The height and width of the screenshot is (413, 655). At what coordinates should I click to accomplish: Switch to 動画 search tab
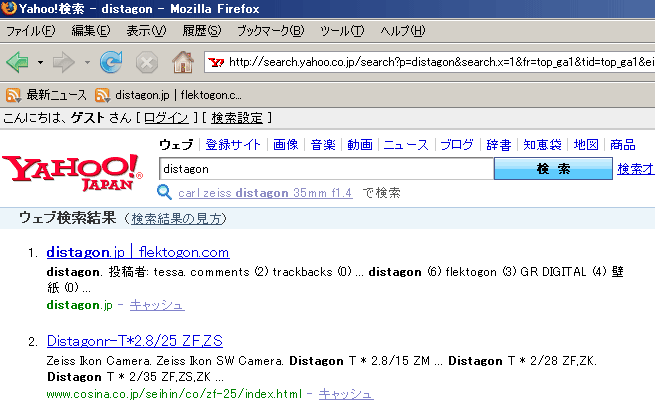pos(360,144)
